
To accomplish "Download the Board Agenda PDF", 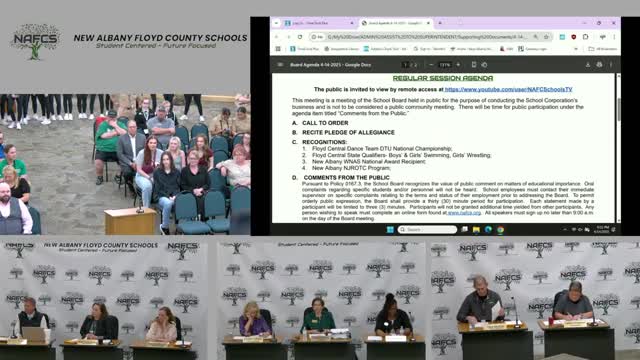I will coord(588,64).
